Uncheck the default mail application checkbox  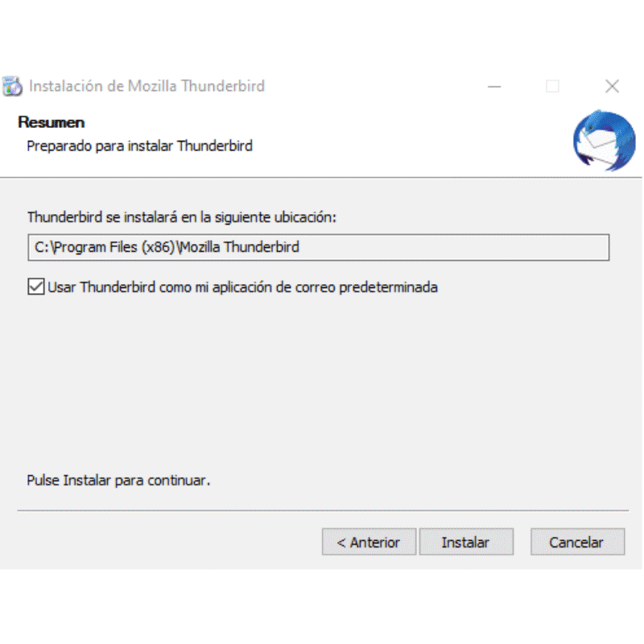36,287
